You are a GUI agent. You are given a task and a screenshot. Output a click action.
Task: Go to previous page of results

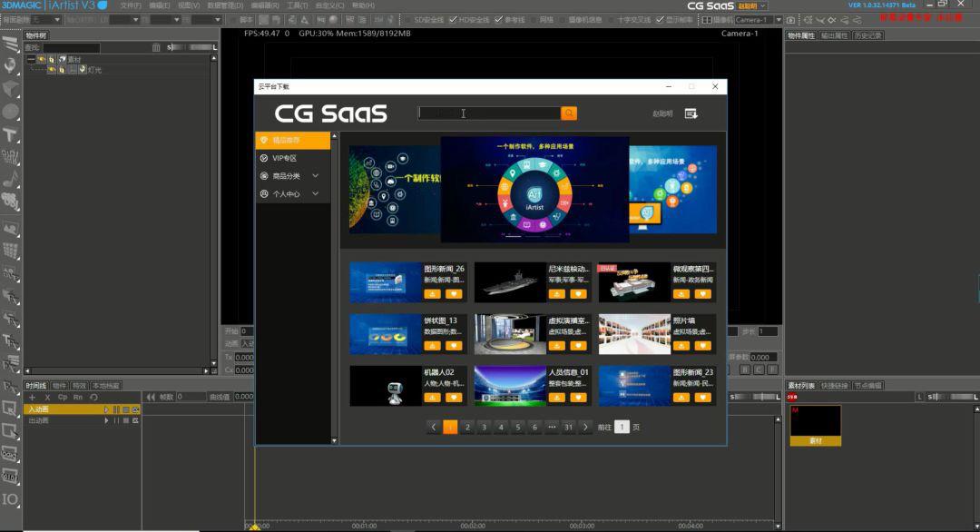pyautogui.click(x=433, y=427)
